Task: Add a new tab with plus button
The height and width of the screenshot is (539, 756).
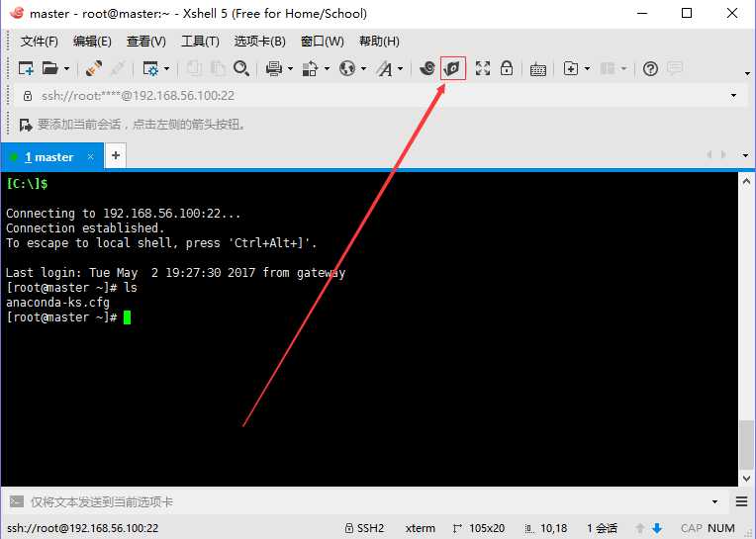Action: click(116, 155)
